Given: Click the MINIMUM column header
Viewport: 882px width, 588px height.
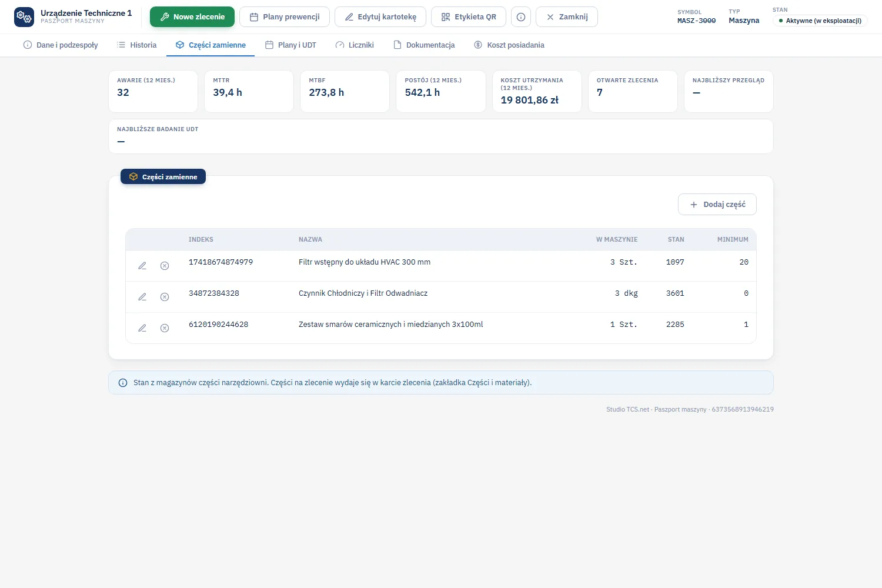Looking at the screenshot, I should (733, 240).
